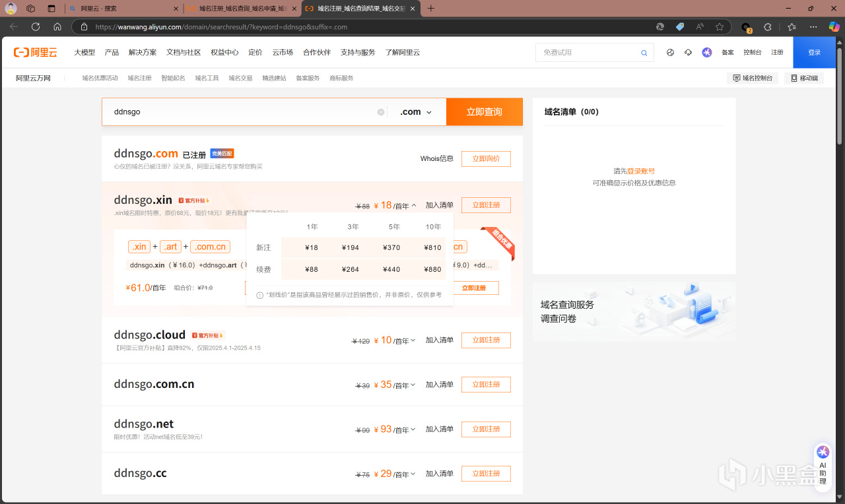The image size is (845, 504).
Task: Open the 域名控制台 button
Action: [x=753, y=78]
